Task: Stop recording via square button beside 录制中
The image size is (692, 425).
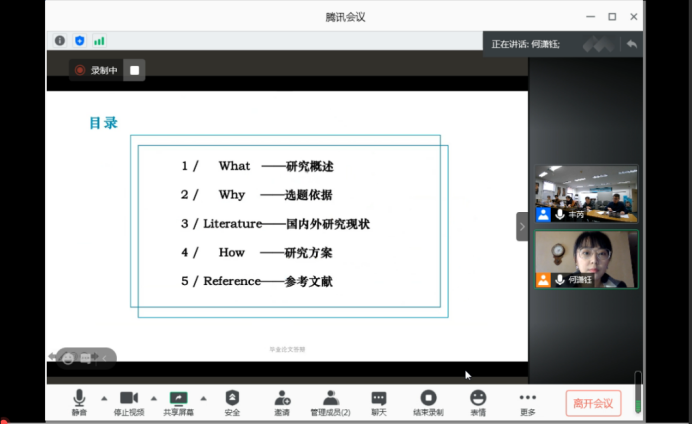Action: [x=135, y=70]
